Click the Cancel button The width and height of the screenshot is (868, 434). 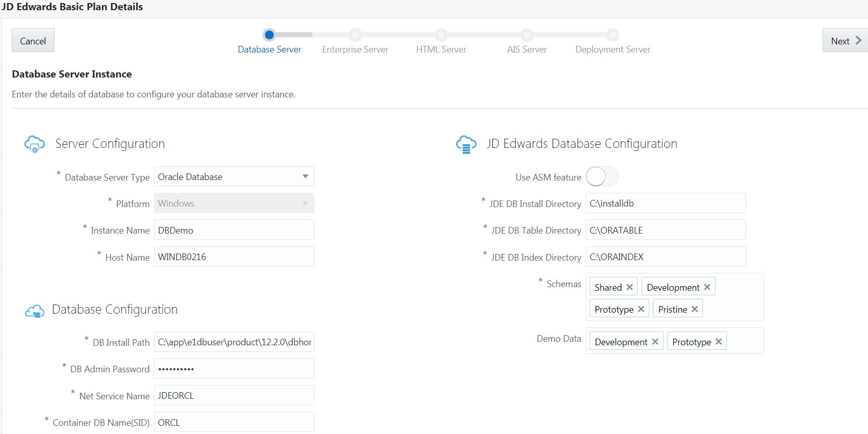click(33, 40)
